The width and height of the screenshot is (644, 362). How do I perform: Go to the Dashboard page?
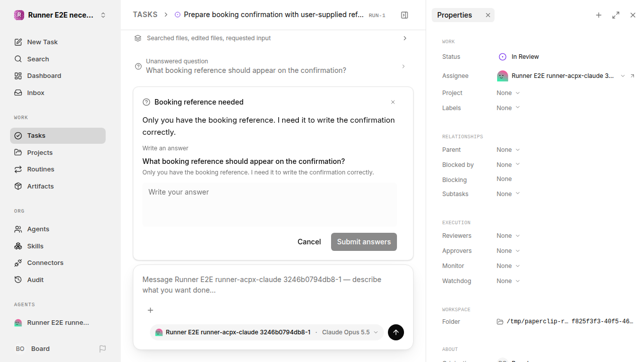pos(58,76)
